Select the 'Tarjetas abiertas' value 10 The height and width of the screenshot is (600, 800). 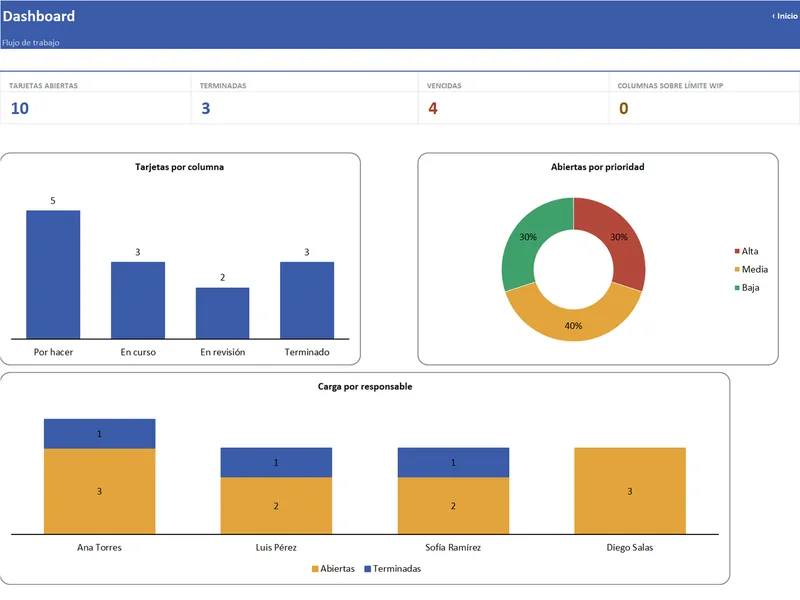pos(20,108)
